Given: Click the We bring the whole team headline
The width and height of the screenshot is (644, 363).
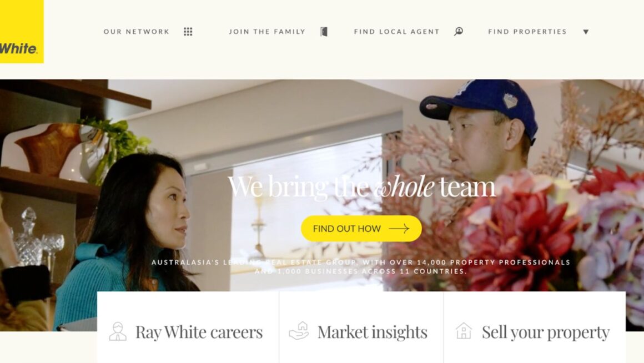Looking at the screenshot, I should [361, 186].
